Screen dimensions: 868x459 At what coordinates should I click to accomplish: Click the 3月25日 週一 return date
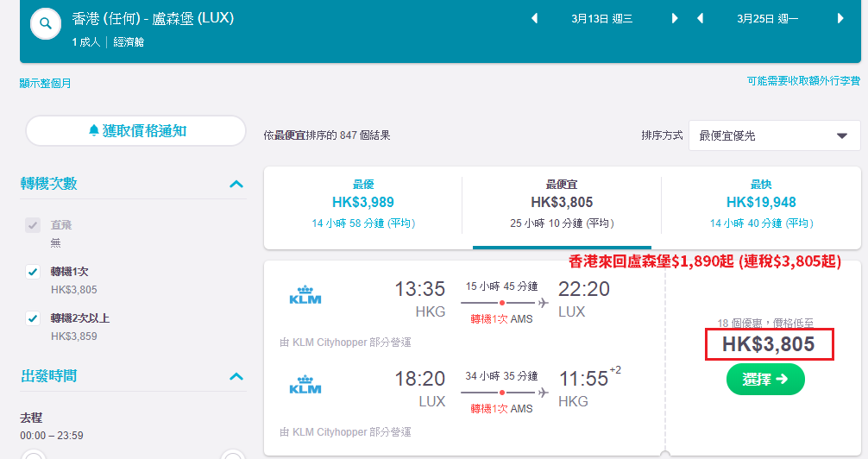(767, 19)
